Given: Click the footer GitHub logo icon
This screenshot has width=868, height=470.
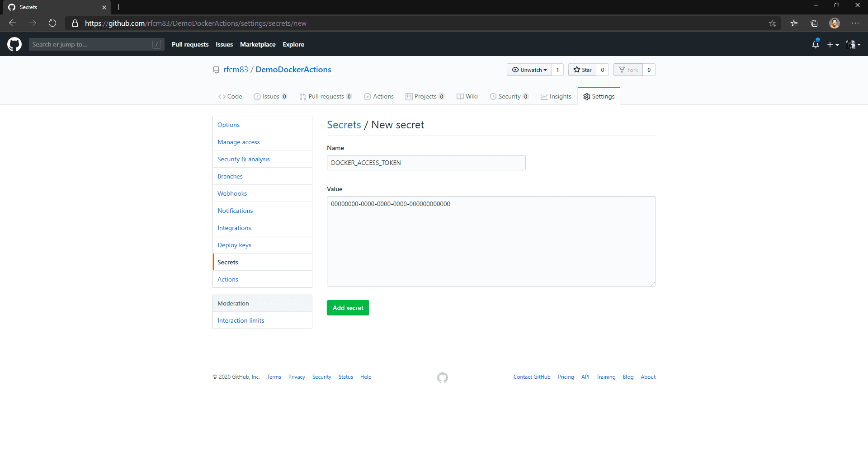Looking at the screenshot, I should point(443,377).
